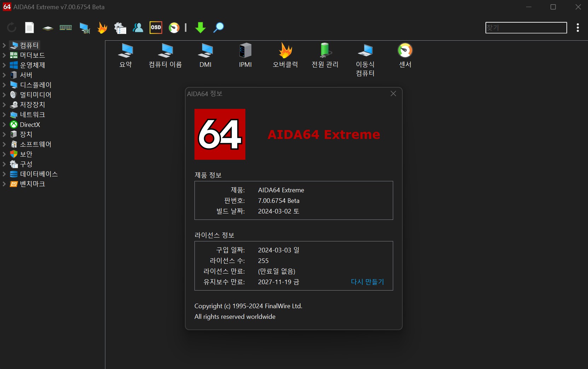This screenshot has height=369, width=588.
Task: Click the AIDA64 Extreme red heading
Action: (324, 134)
